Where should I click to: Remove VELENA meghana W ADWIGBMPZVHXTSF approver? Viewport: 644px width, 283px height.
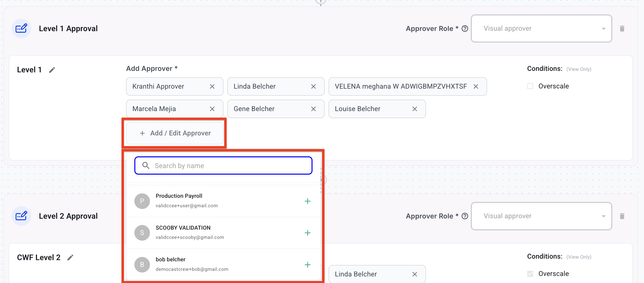(x=476, y=86)
